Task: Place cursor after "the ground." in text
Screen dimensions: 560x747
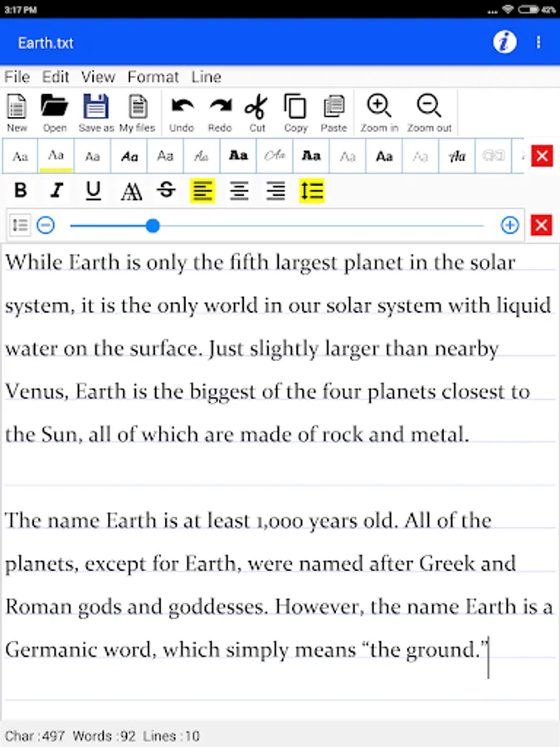Action: coord(489,650)
